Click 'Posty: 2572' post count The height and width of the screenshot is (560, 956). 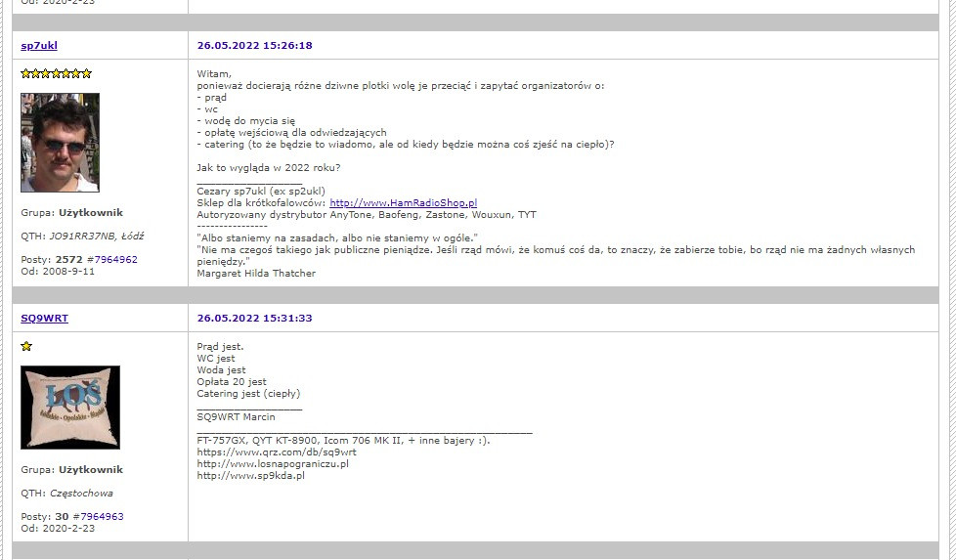coord(51,260)
